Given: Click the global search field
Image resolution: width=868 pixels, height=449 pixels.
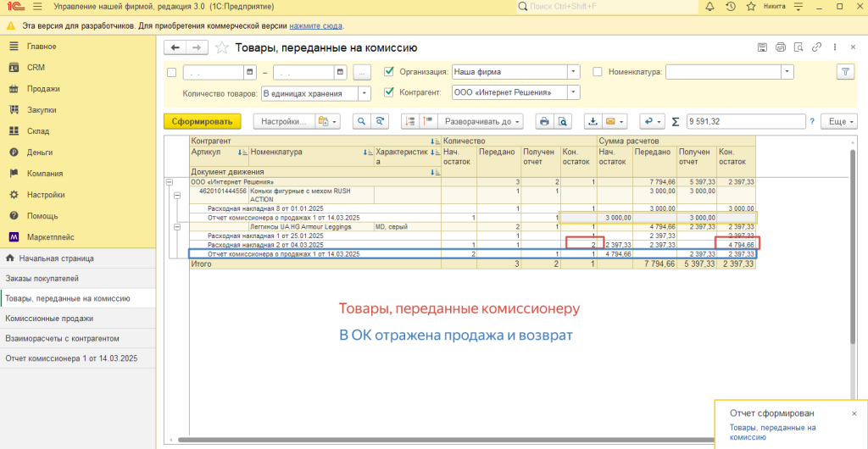Looking at the screenshot, I should click(607, 7).
